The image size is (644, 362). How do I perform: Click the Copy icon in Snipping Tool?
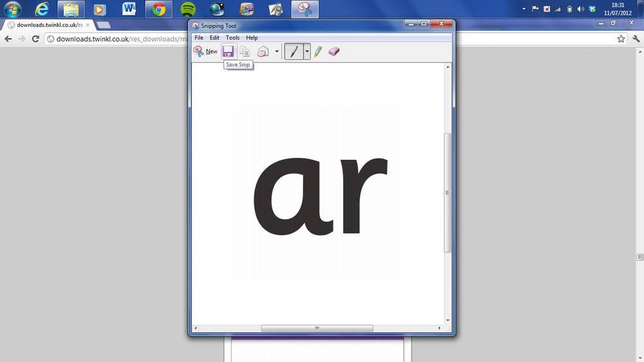[245, 52]
